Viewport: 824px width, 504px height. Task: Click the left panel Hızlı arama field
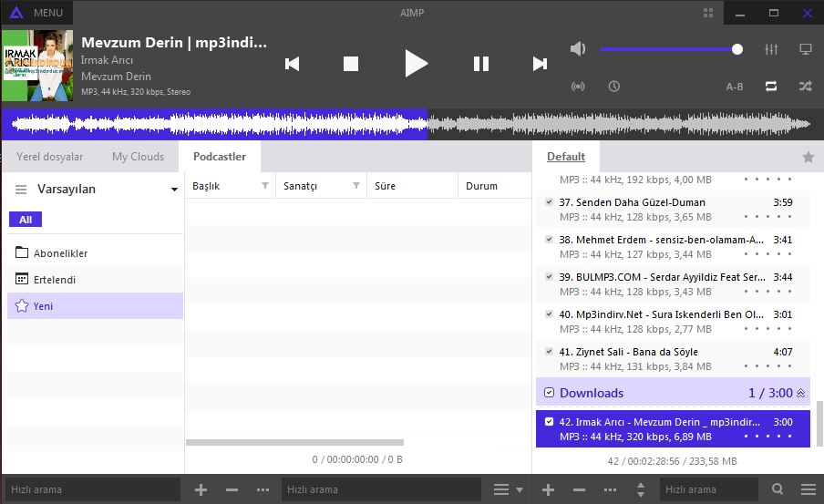click(x=92, y=489)
